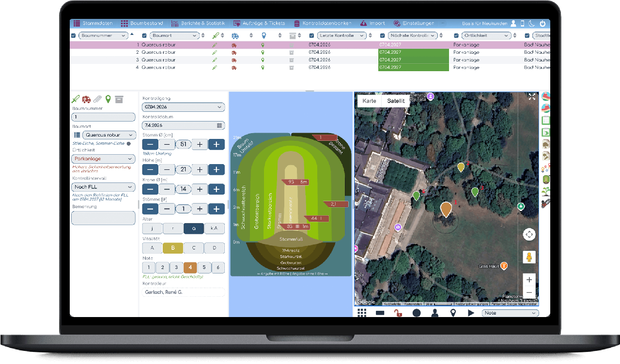
Task: Click the power logout icon
Action: 542,23
